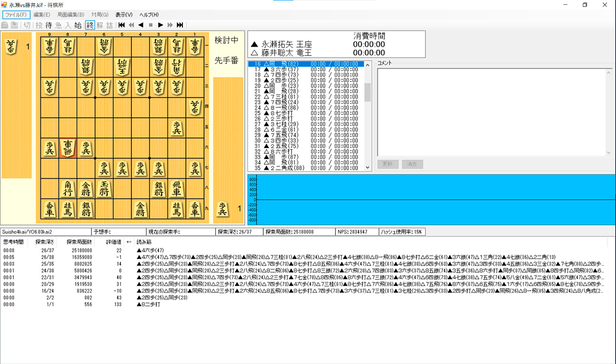Click the 待 (take back) toolbar button
Viewport: 616px width, 364px height.
click(x=49, y=25)
